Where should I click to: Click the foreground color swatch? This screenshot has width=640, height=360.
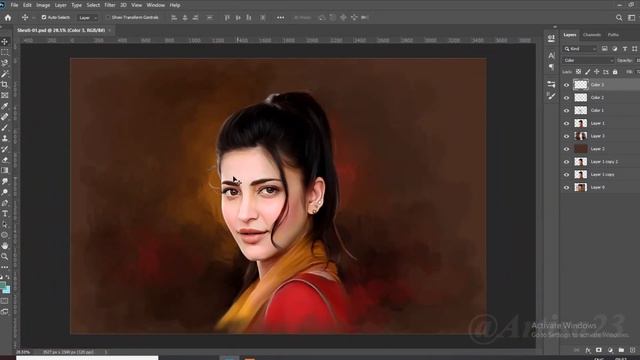pyautogui.click(x=3, y=285)
